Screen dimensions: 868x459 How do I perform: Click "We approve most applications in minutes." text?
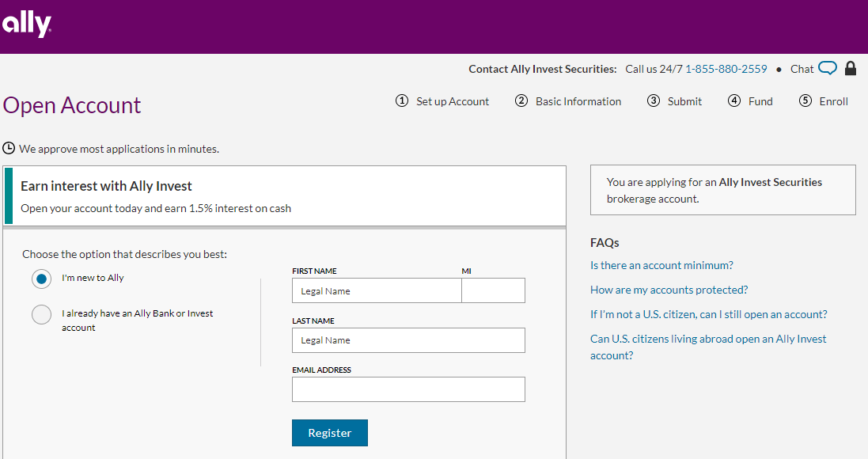pos(119,149)
